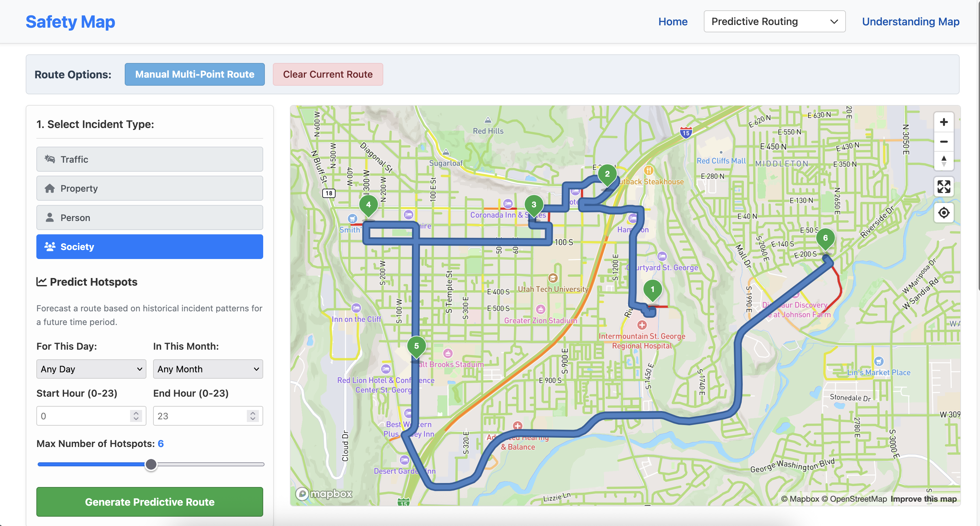Image resolution: width=980 pixels, height=526 pixels.
Task: Open the Any Day dropdown
Action: tap(91, 369)
